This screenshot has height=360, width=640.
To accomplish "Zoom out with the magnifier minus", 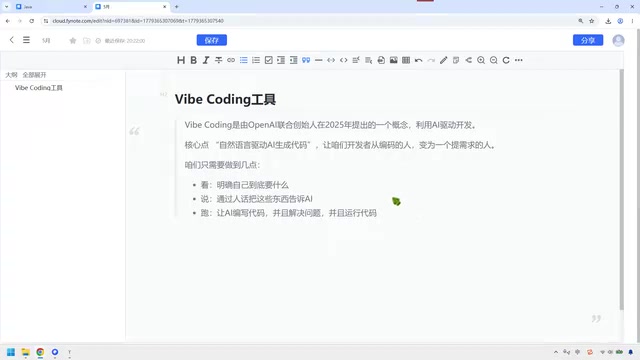I will coord(493,60).
